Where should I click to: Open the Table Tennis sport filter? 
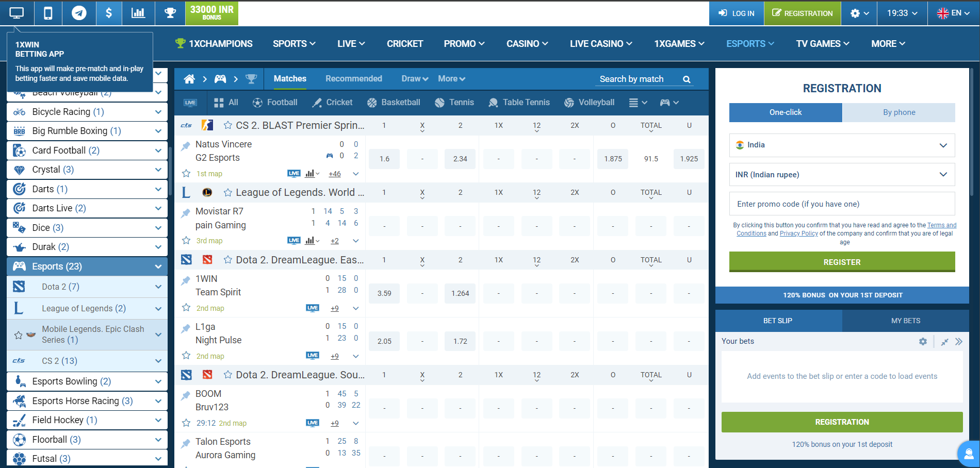point(493,102)
